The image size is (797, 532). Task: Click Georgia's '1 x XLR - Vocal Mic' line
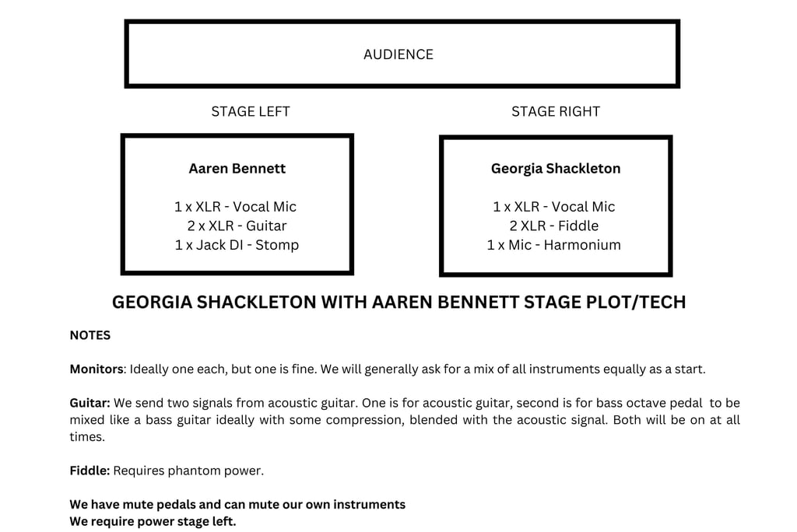(x=554, y=207)
